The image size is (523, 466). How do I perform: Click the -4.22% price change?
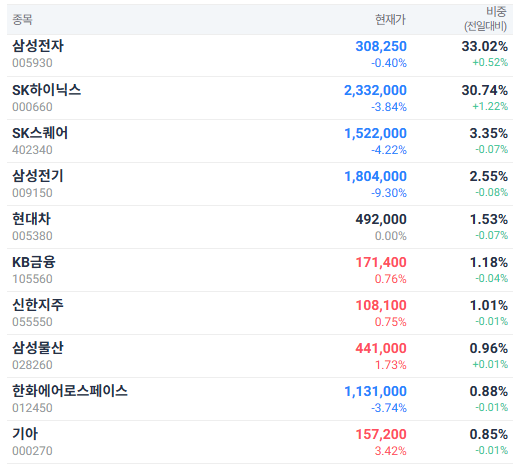(x=389, y=150)
